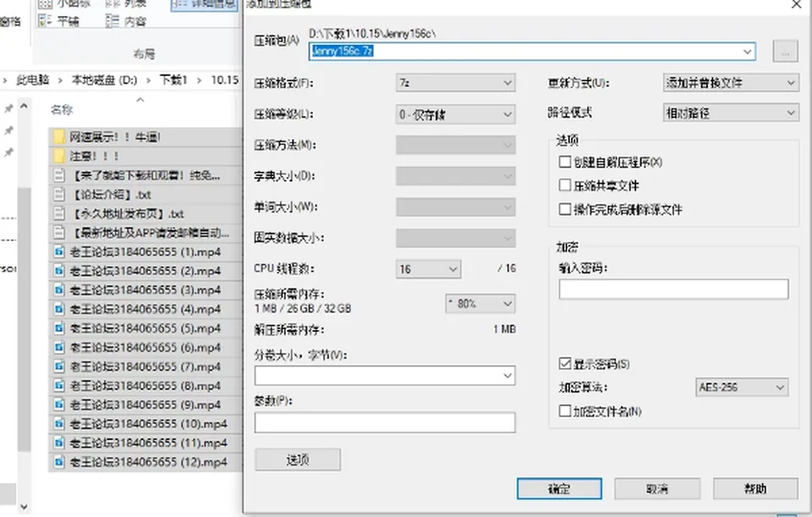Click the video icon of 老王论坛3184065655 (5).mp4
Screen dimensions: 812x517
point(59,328)
